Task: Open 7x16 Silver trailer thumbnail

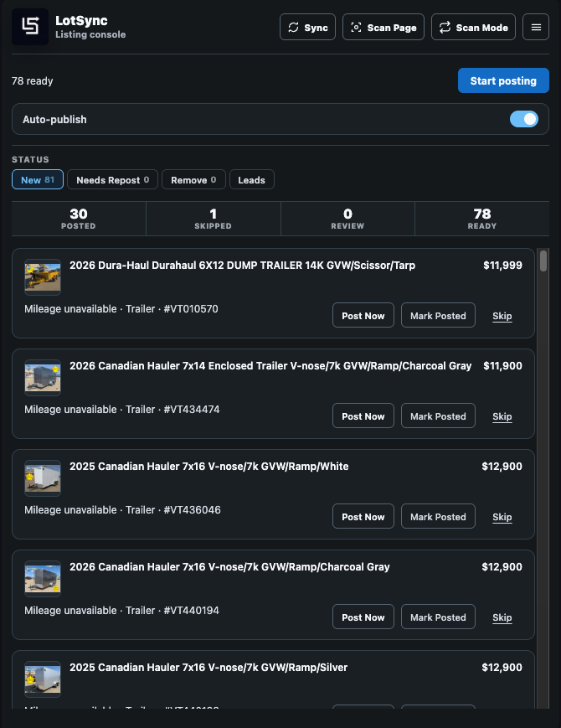Action: coord(43,679)
